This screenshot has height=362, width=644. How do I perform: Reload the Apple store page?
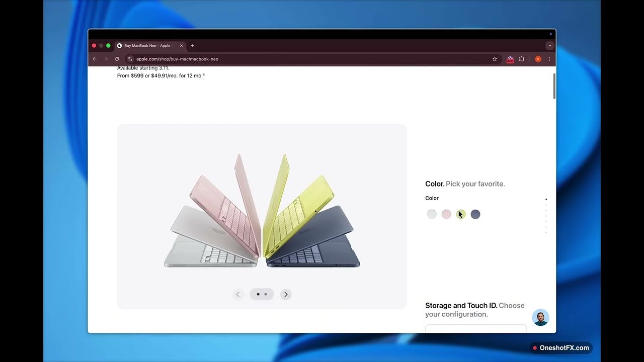117,59
